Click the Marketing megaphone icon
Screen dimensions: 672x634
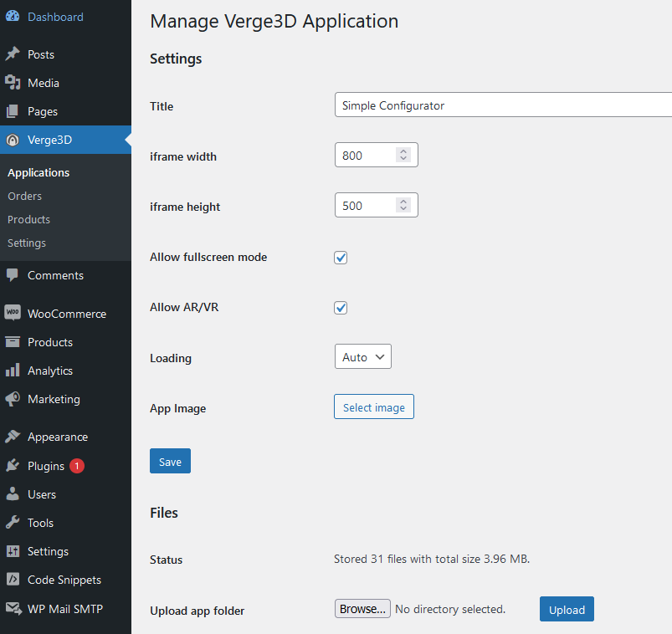pyautogui.click(x=13, y=399)
